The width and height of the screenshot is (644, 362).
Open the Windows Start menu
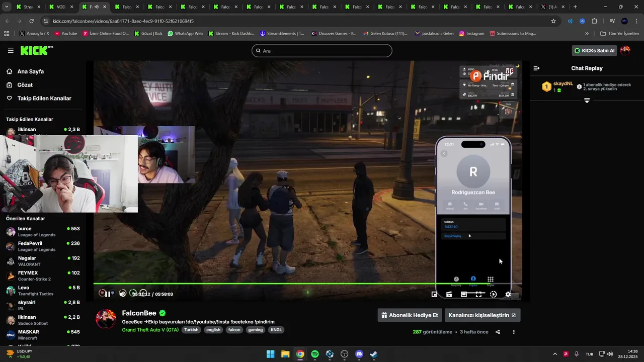[270, 354]
